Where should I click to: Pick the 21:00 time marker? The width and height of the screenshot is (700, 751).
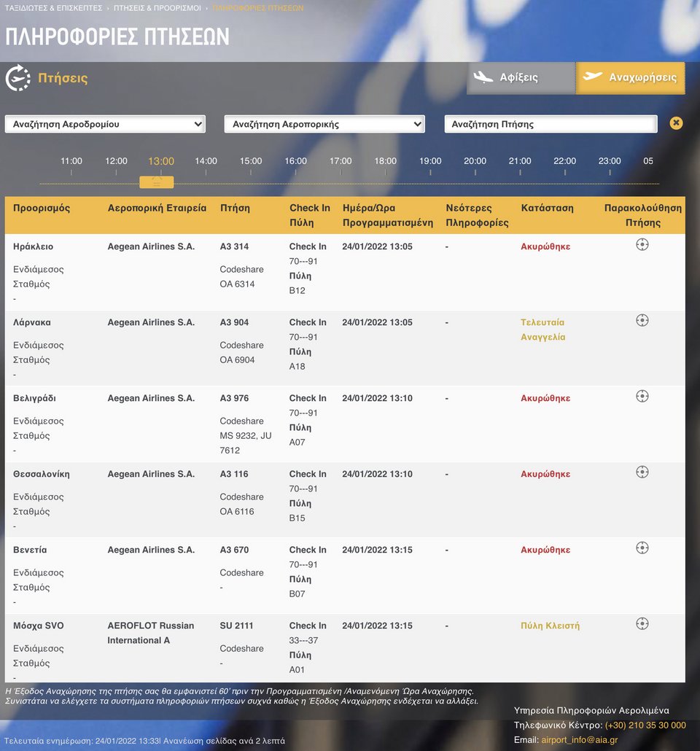pyautogui.click(x=520, y=161)
